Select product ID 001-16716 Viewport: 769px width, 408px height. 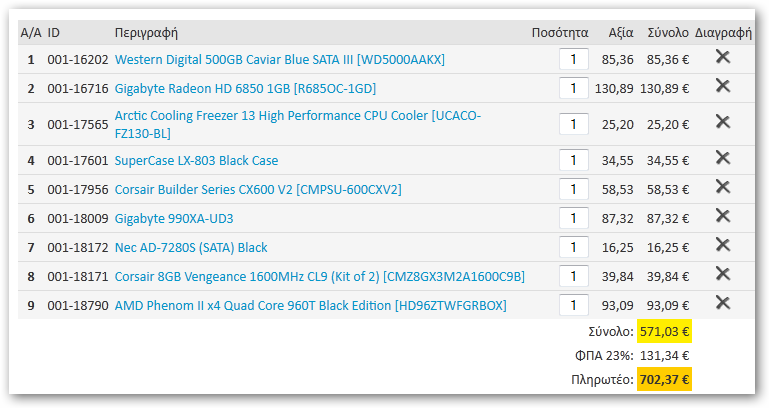tap(77, 89)
